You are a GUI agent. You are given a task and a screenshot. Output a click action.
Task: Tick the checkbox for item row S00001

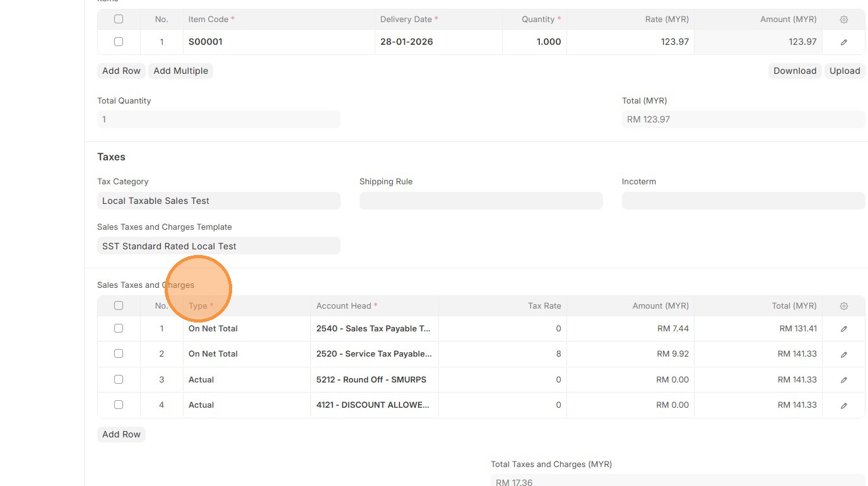tap(119, 42)
